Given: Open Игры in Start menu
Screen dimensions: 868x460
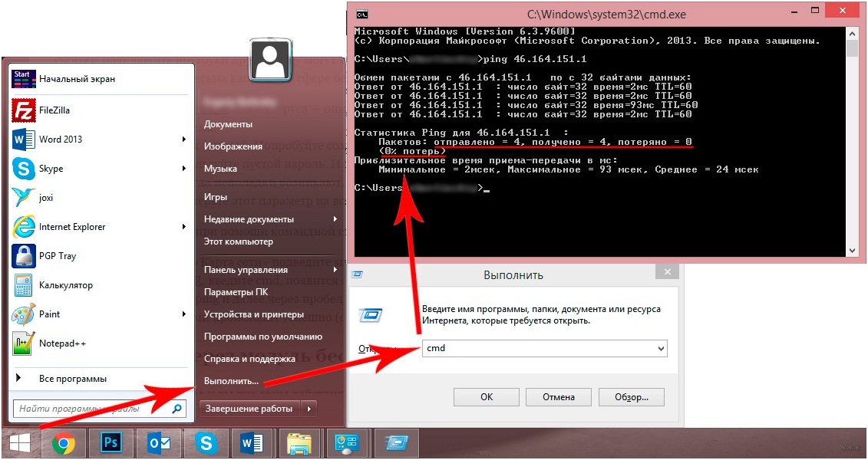Looking at the screenshot, I should click(216, 197).
